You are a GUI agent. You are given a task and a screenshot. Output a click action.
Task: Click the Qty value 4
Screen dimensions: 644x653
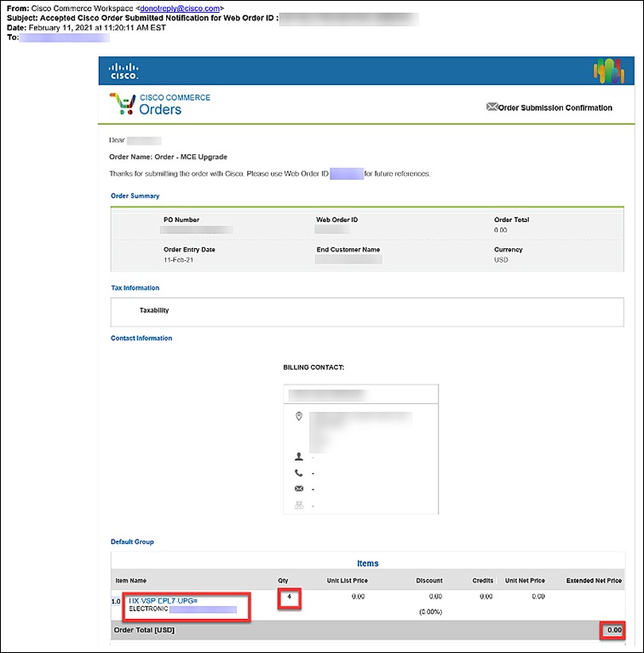coord(289,597)
